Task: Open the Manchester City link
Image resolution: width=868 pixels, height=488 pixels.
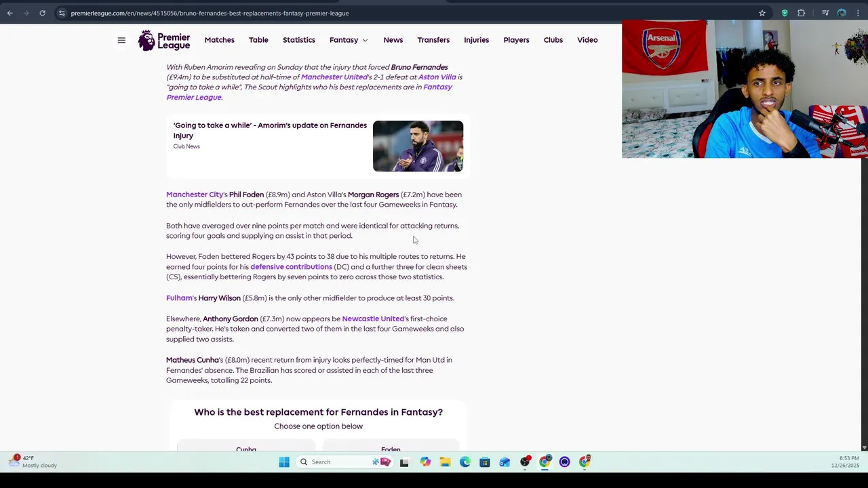Action: click(x=195, y=195)
